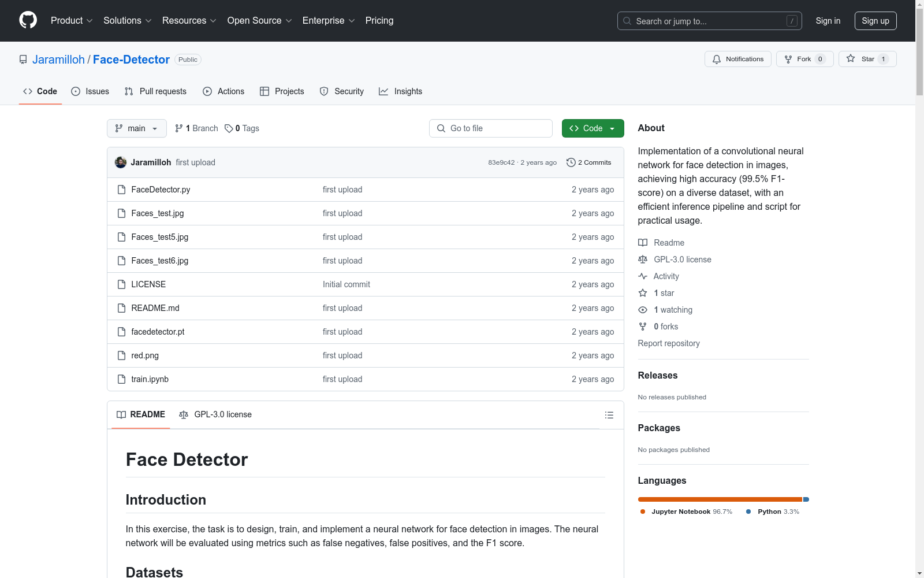
Task: View the 2 Commits history
Action: 588,162
